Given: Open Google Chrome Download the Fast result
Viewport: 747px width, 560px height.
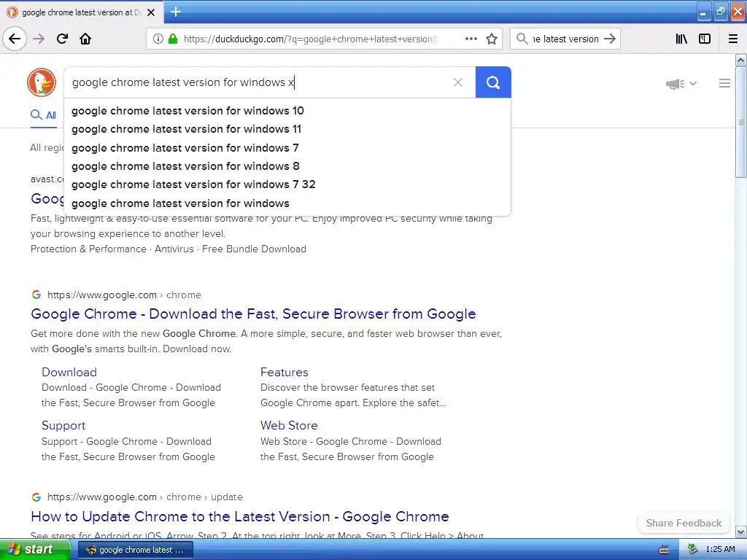Looking at the screenshot, I should 253,314.
